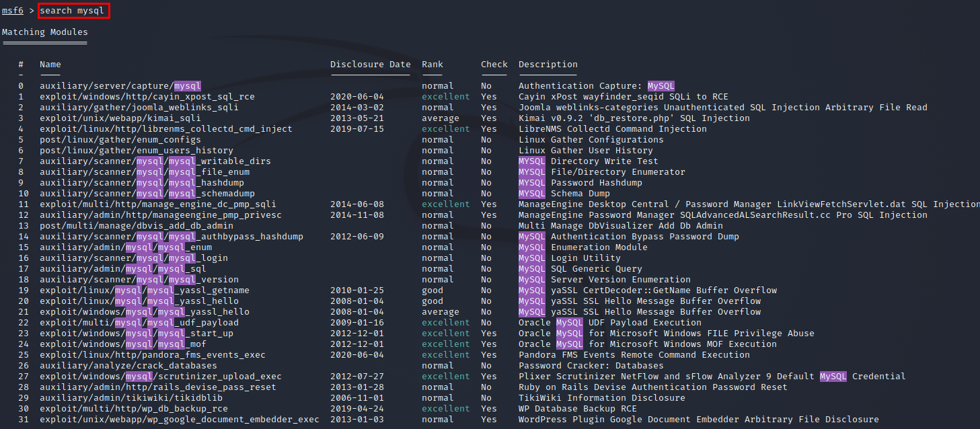
Task: Select auxiliary/admin/http/manageengine_pmp_privesc module name
Action: pyautogui.click(x=161, y=215)
